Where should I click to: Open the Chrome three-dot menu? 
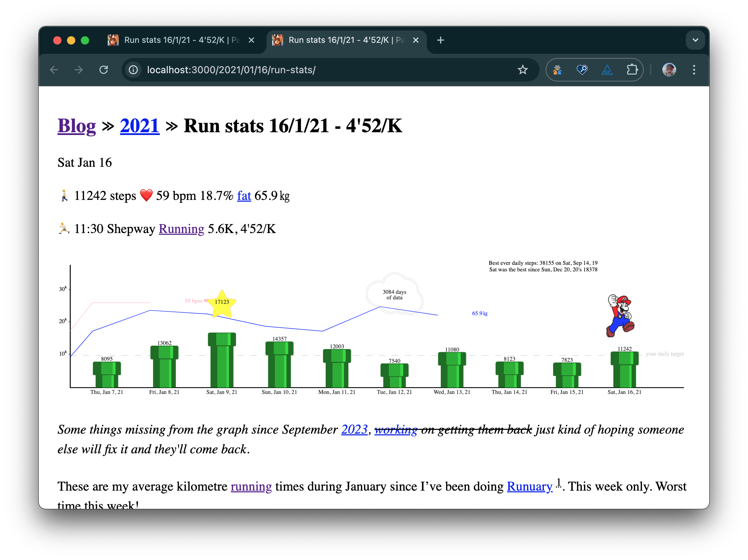pyautogui.click(x=694, y=70)
